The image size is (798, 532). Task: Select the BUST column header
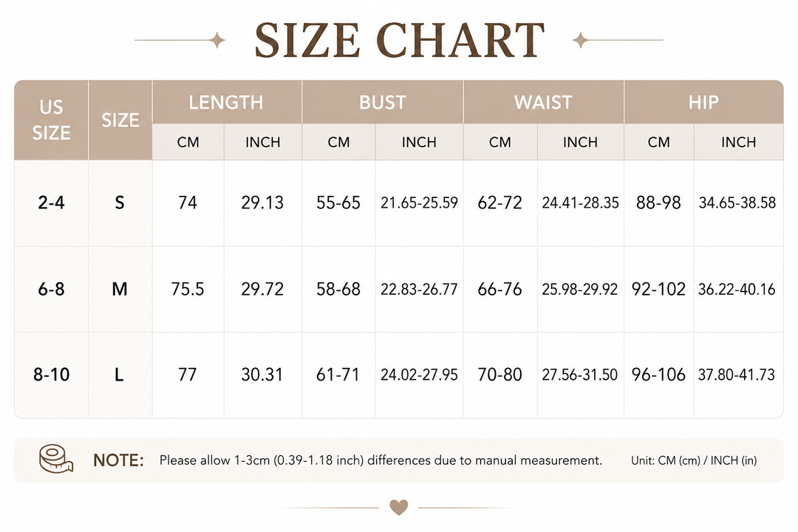coord(383,102)
